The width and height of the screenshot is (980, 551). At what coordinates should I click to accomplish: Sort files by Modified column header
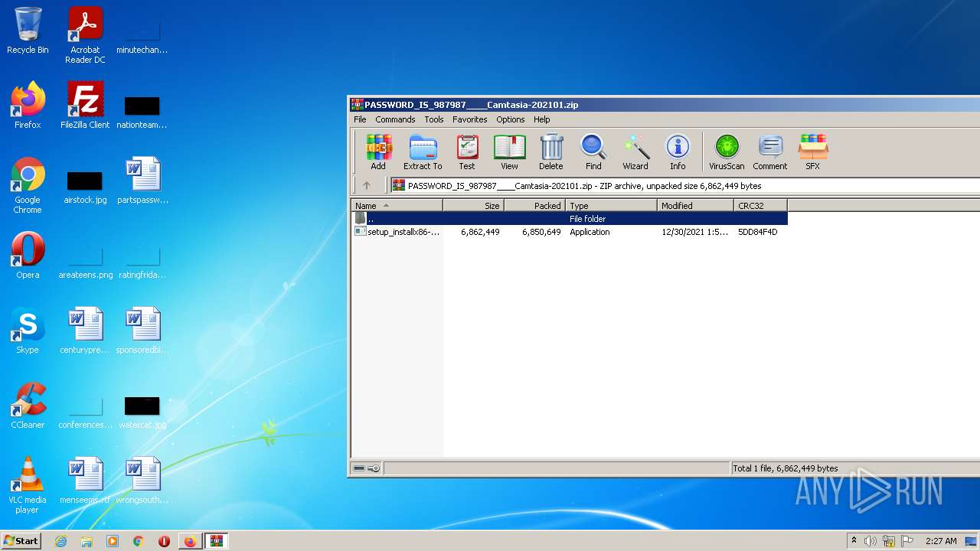pos(695,205)
